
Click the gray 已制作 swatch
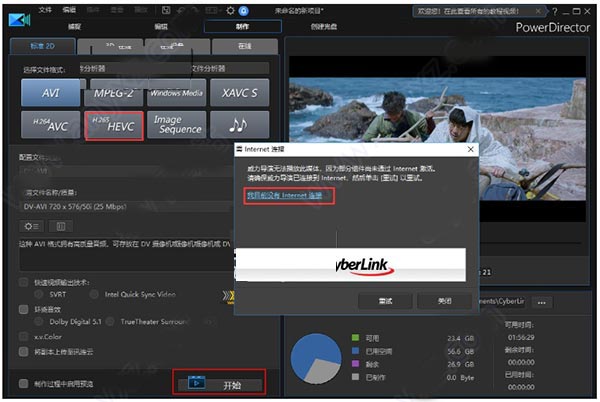click(x=355, y=377)
